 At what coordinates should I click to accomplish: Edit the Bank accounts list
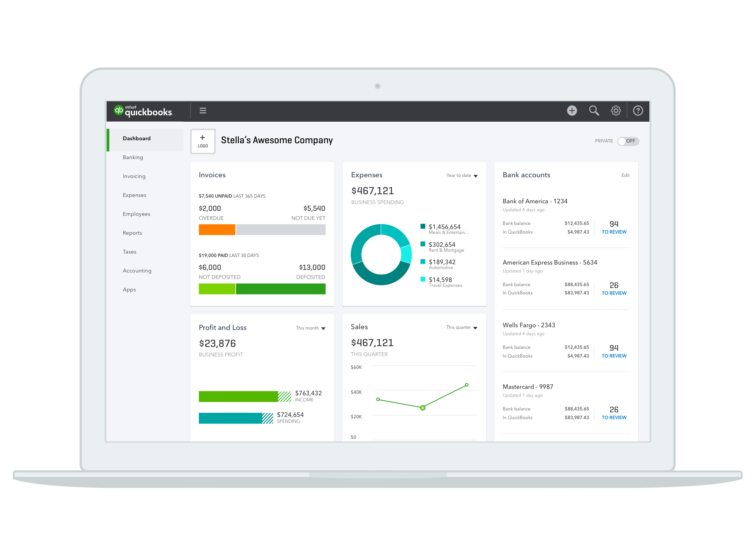626,175
